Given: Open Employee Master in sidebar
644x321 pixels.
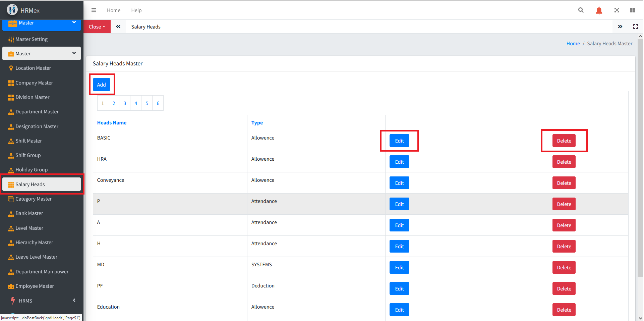Looking at the screenshot, I should (35, 286).
